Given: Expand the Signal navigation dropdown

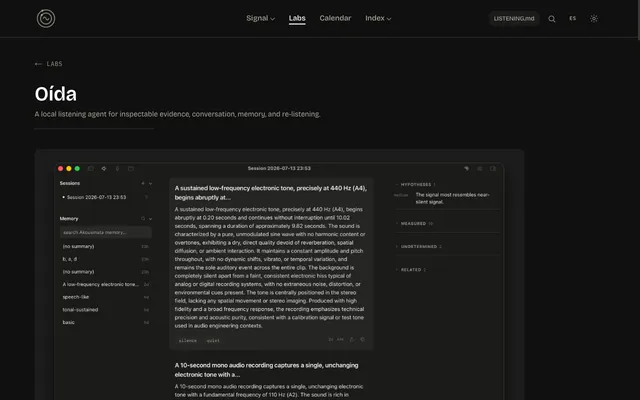Looking at the screenshot, I should click(260, 18).
